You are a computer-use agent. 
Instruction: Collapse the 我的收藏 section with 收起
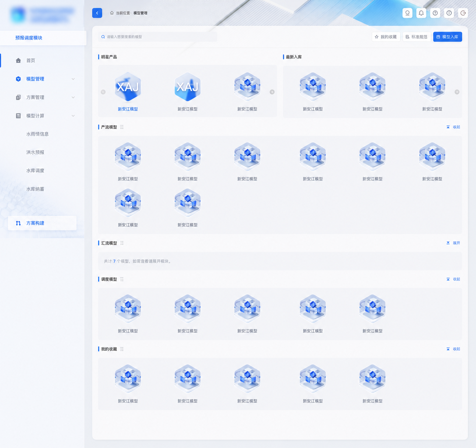[453, 349]
